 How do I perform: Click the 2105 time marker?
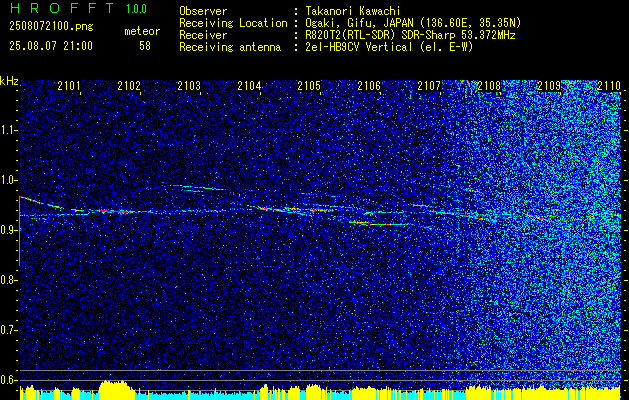click(309, 86)
